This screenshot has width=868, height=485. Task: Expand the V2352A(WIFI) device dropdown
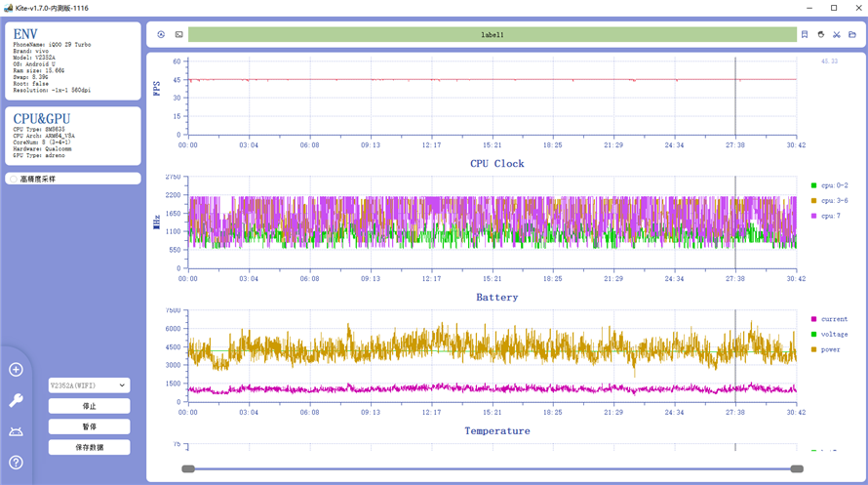click(89, 385)
